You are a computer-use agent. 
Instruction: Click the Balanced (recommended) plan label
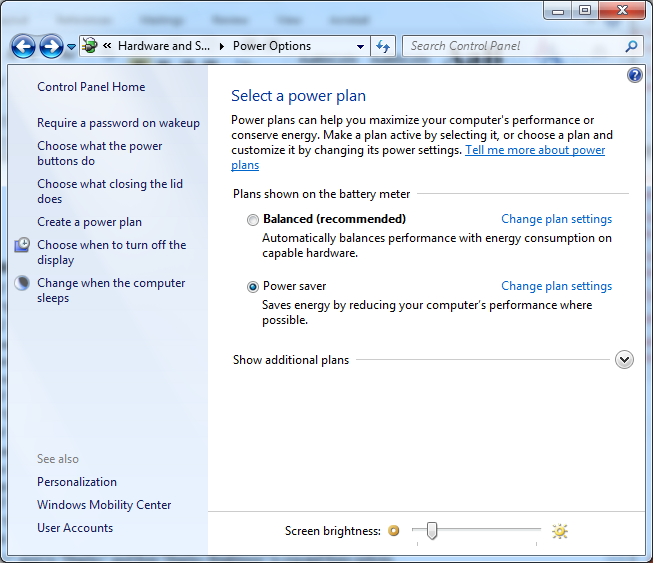coord(334,219)
